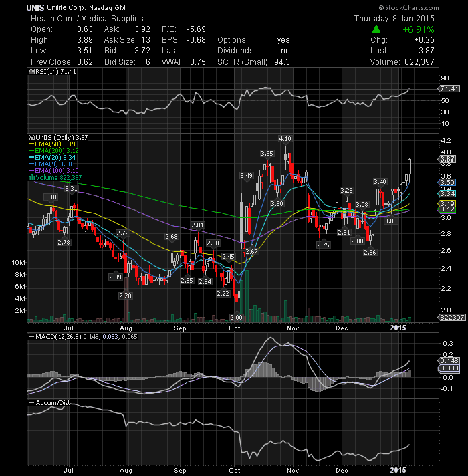
Task: Click the candlestick icon beside UNIS (Daily)
Action: click(x=31, y=138)
